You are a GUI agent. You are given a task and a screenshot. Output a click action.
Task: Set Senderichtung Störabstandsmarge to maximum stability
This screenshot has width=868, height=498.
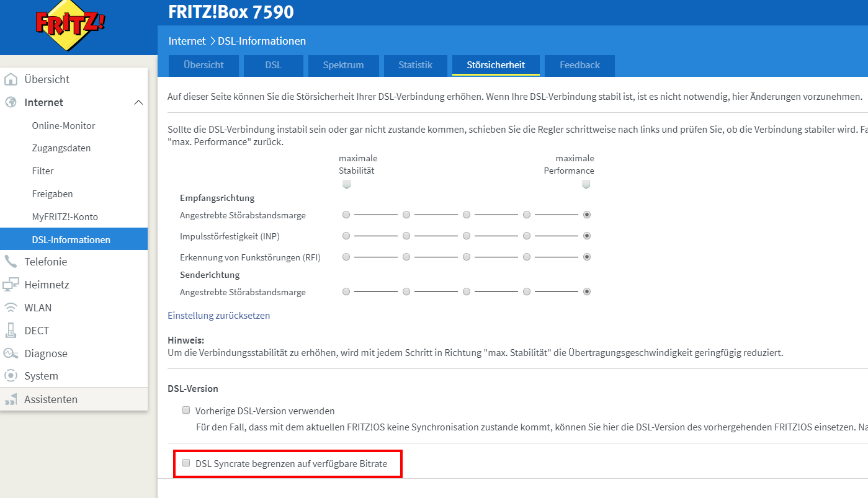[346, 291]
